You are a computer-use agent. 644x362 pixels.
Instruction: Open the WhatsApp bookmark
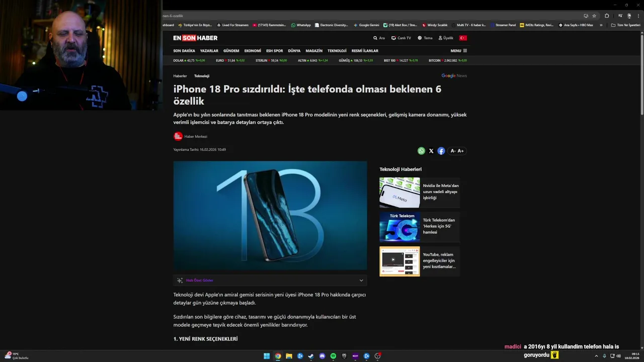point(301,25)
